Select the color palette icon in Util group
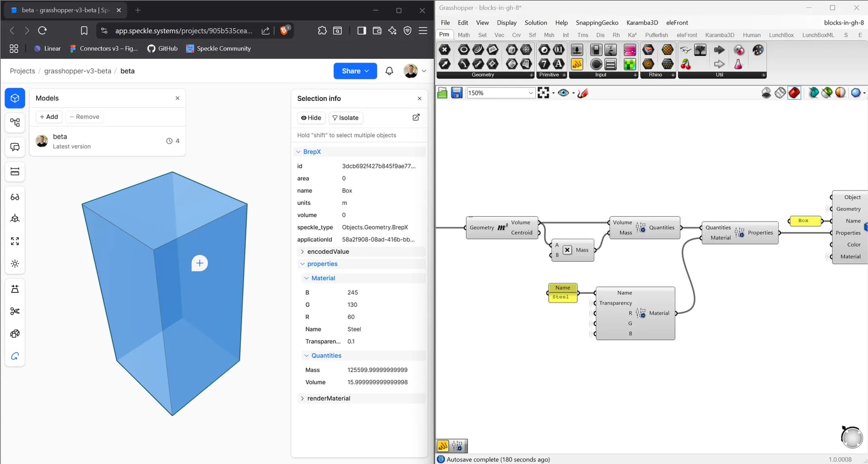Screen dimensions: 868x464 pyautogui.click(x=758, y=50)
